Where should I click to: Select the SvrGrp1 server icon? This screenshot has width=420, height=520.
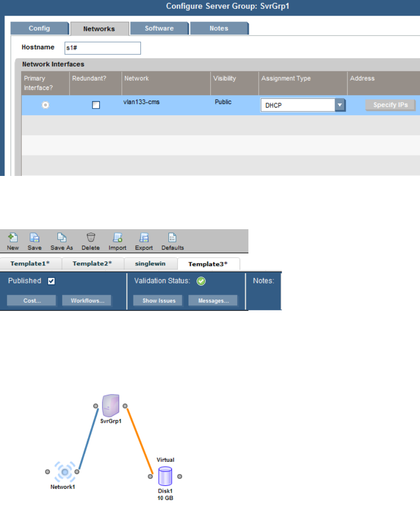pyautogui.click(x=111, y=405)
